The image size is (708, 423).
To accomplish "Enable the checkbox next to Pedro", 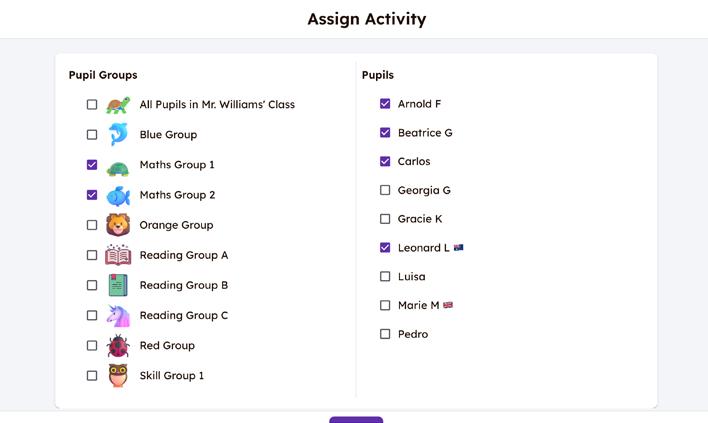I will point(385,334).
